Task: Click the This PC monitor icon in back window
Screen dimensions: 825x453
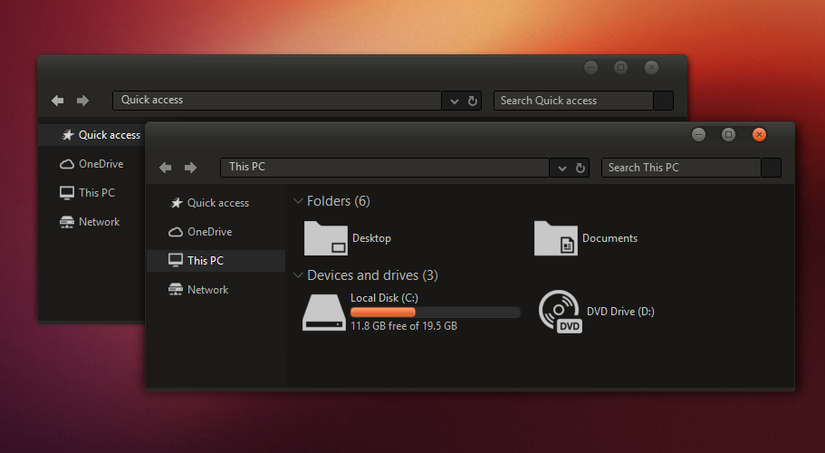Action: [x=67, y=193]
